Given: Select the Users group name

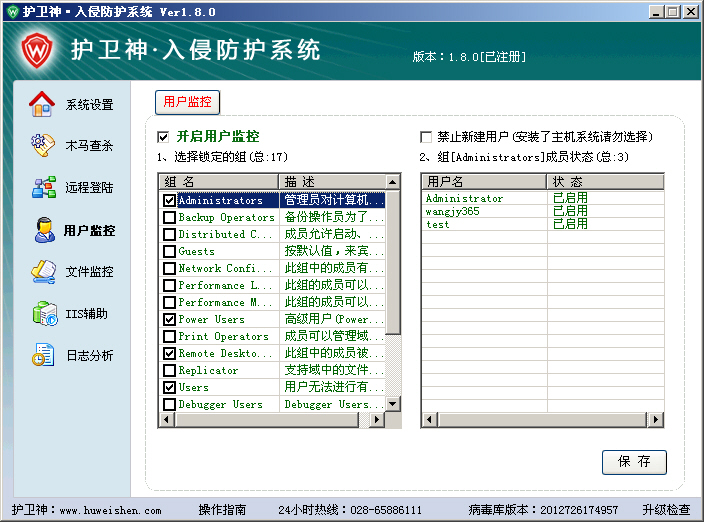Looking at the screenshot, I should [194, 387].
